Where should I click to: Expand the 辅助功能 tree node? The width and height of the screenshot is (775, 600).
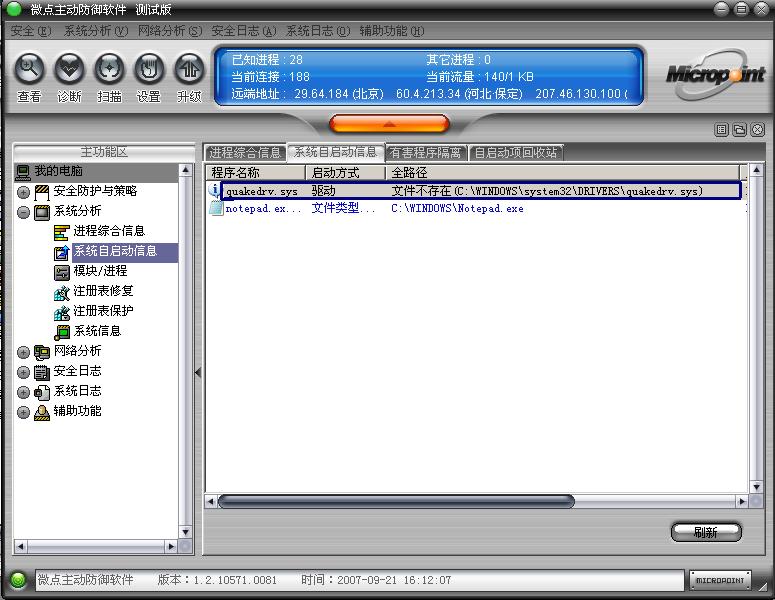(23, 412)
